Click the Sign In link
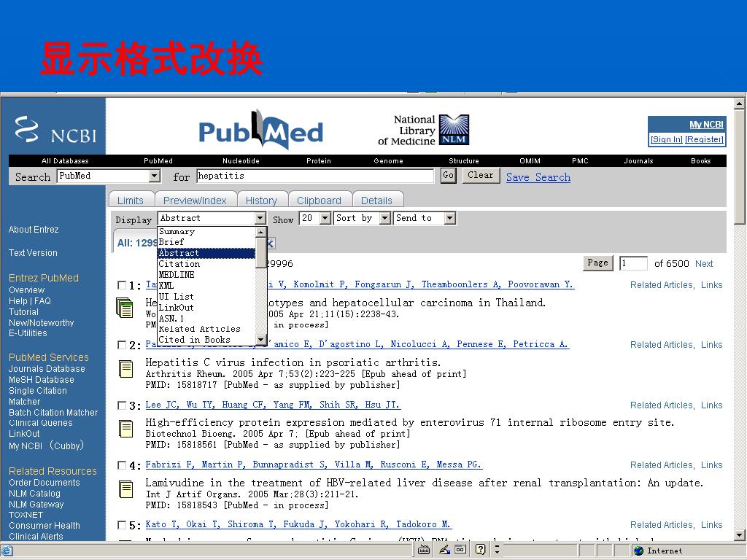The image size is (747, 560). (x=667, y=139)
